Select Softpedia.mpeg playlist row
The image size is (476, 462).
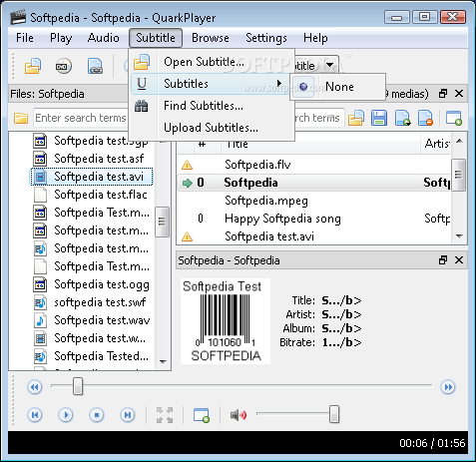click(x=313, y=201)
